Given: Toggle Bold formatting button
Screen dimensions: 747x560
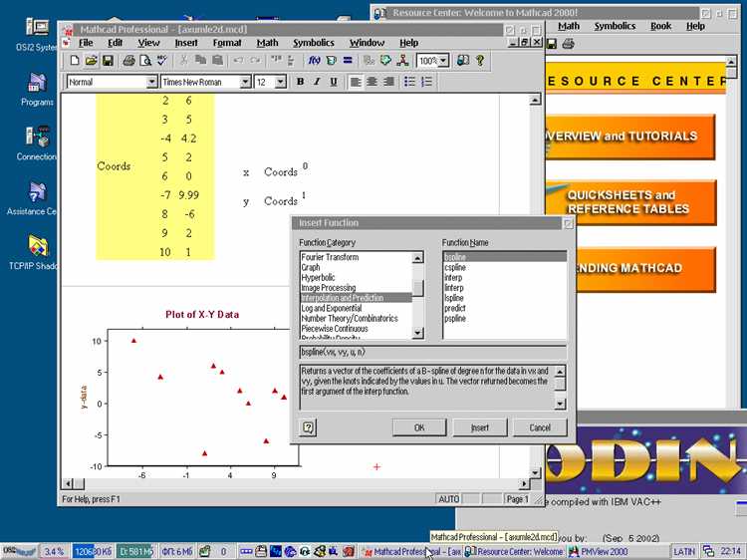Looking at the screenshot, I should coord(300,82).
